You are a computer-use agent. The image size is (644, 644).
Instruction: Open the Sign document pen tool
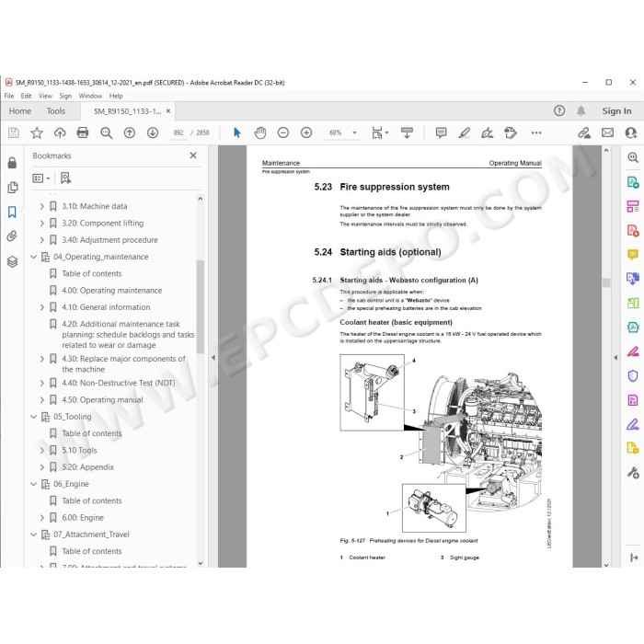(x=487, y=132)
